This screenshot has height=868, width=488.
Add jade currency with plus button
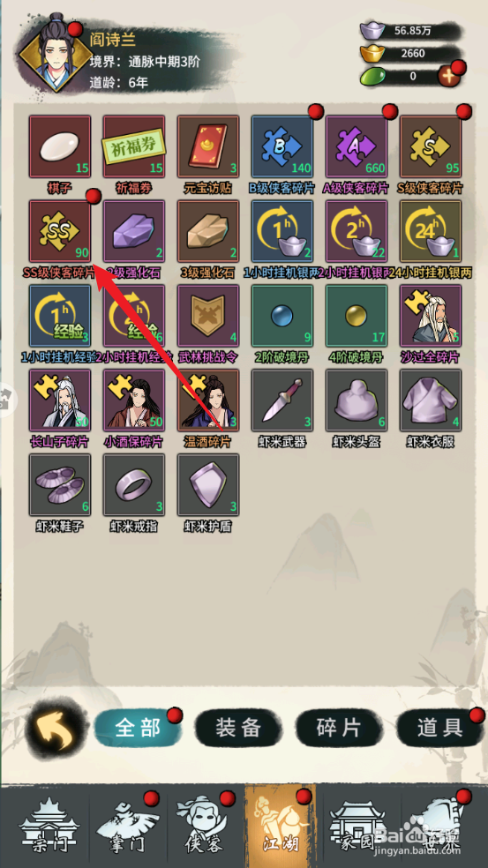point(448,77)
